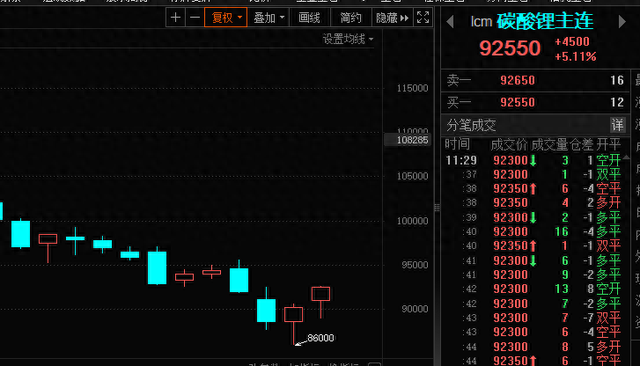Image resolution: width=640 pixels, height=366 pixels.
Task: Open trade details with 详 icon
Action: point(617,125)
